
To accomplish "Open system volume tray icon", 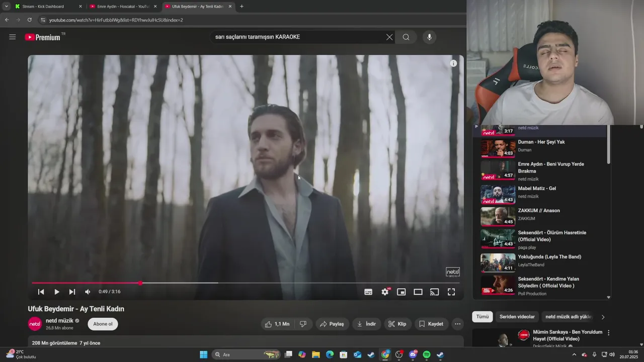I will (612, 354).
